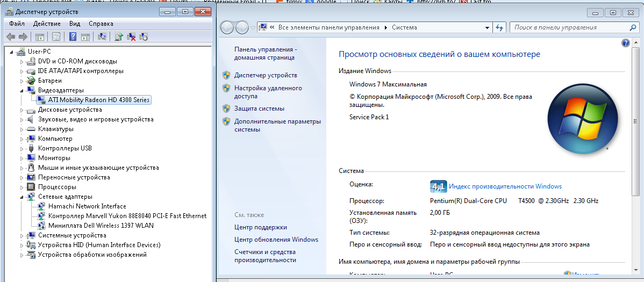Screen dimensions: 644x282
Task: Click the speaker icon for sound devices category
Action: (31, 119)
